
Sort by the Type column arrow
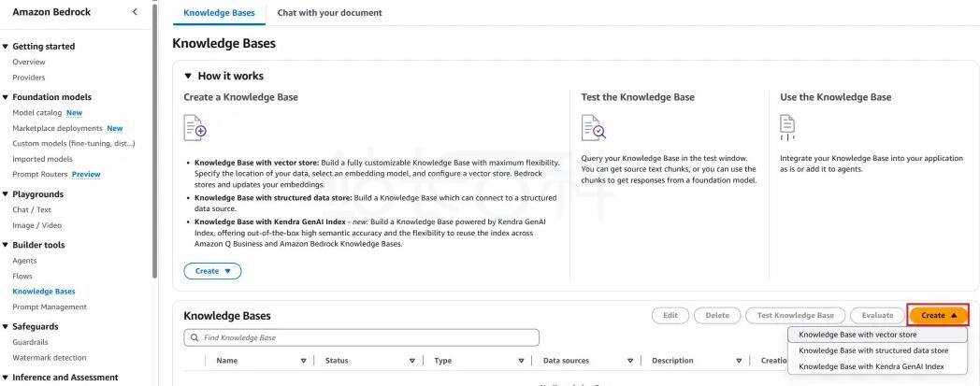[x=521, y=361]
